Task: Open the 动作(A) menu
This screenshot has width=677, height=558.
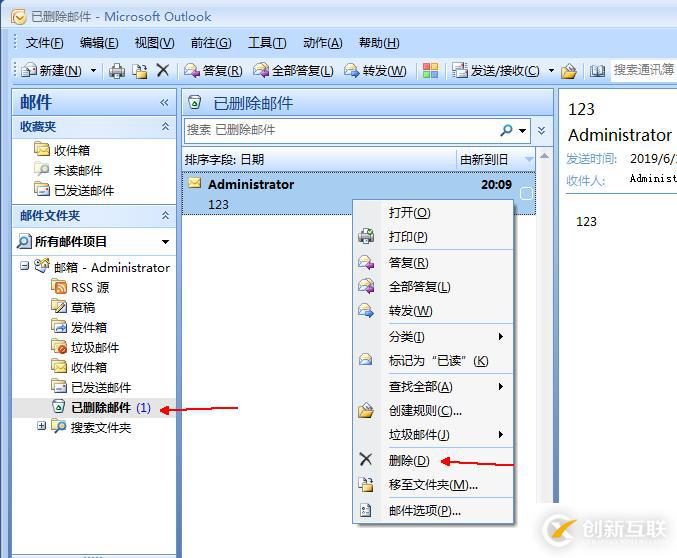Action: 323,43
